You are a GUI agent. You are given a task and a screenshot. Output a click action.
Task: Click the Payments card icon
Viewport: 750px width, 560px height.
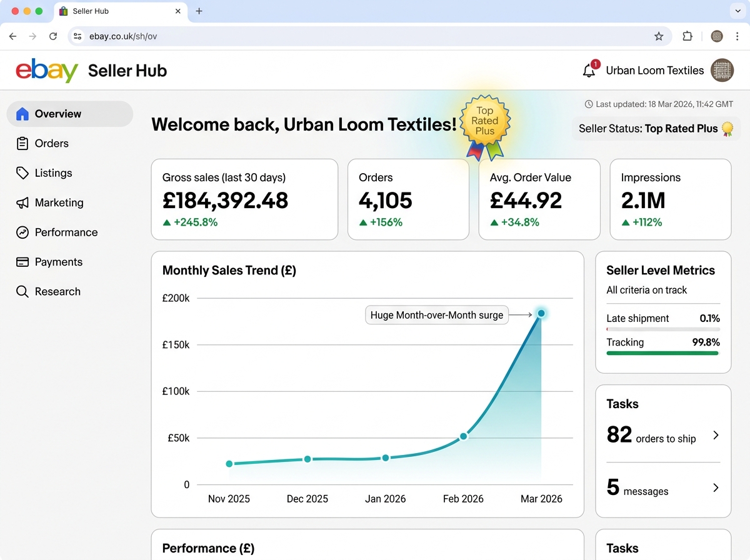[22, 262]
